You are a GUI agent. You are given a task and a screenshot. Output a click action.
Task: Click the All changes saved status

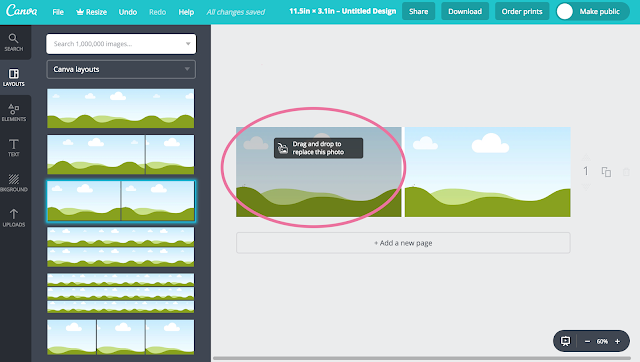pyautogui.click(x=236, y=12)
